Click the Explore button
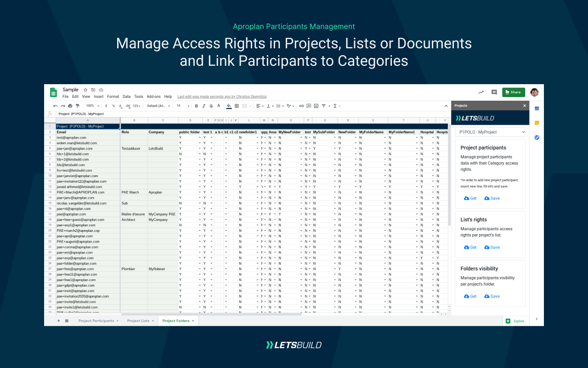588x368 pixels. coord(515,321)
